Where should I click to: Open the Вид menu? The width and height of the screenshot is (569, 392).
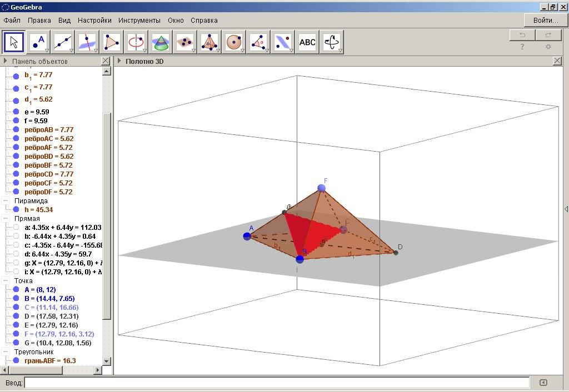[x=64, y=21]
